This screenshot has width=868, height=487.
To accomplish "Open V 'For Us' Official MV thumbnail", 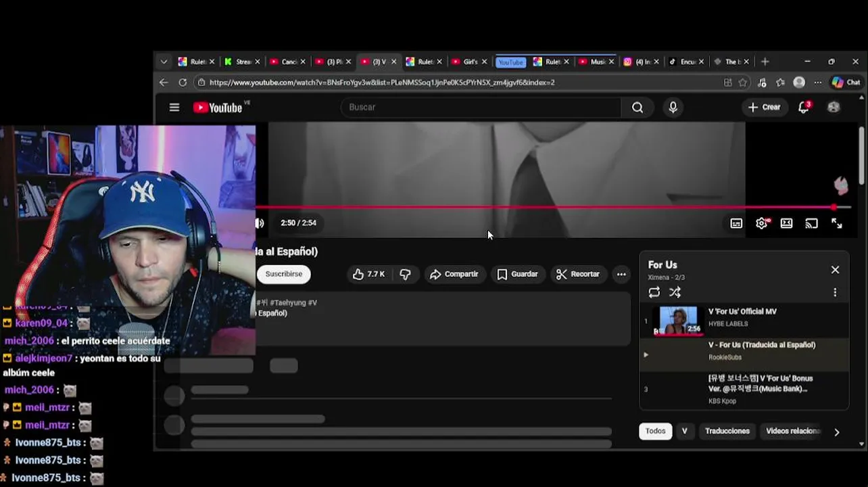I will [x=678, y=321].
